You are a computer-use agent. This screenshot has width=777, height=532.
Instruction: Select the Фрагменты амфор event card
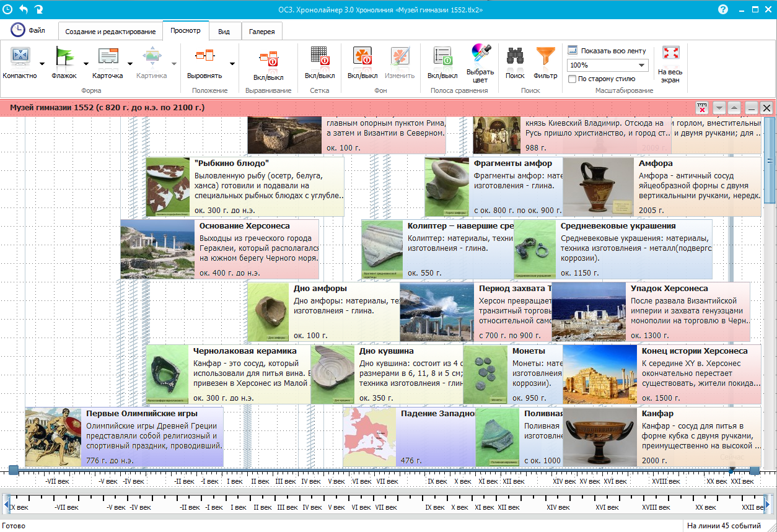pos(493,186)
